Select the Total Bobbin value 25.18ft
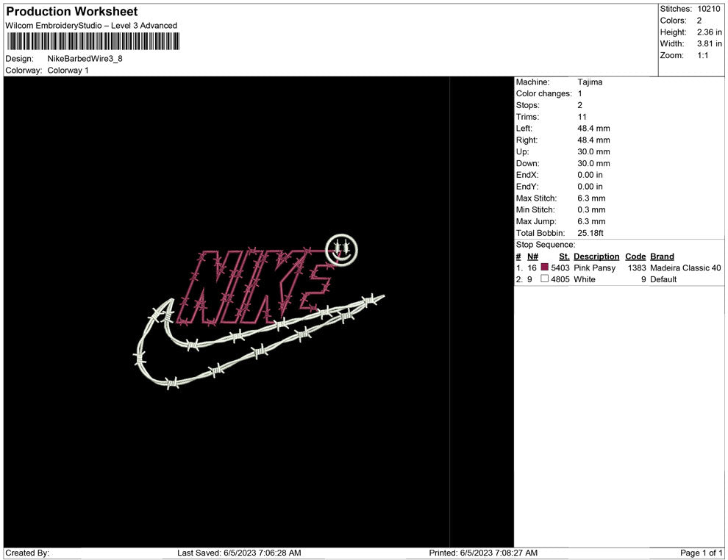 [590, 233]
